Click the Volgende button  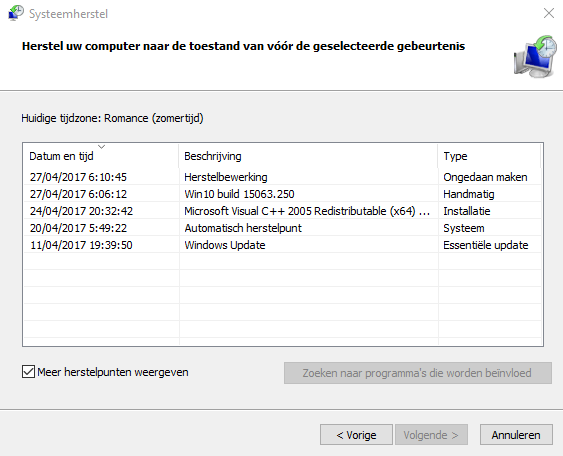431,435
